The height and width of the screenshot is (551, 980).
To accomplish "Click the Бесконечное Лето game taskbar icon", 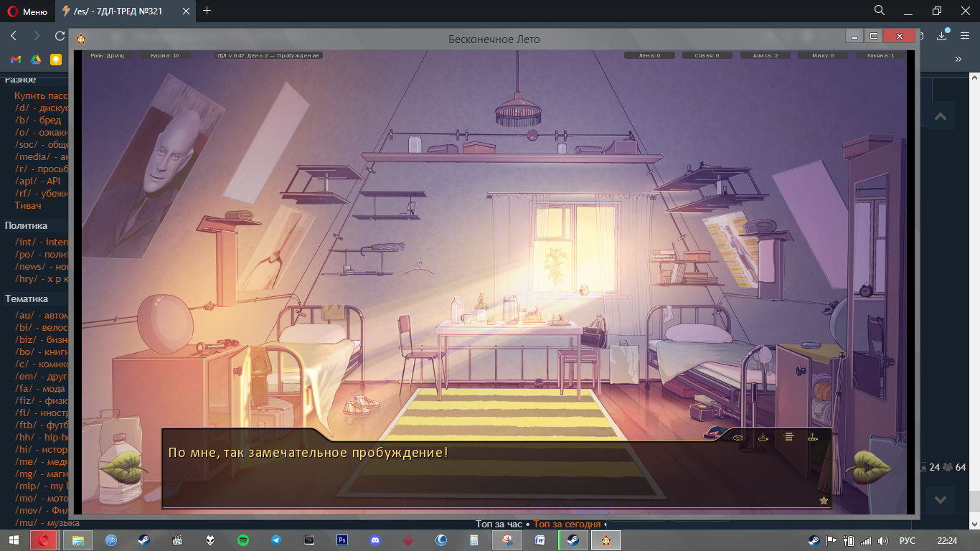I will tap(606, 540).
